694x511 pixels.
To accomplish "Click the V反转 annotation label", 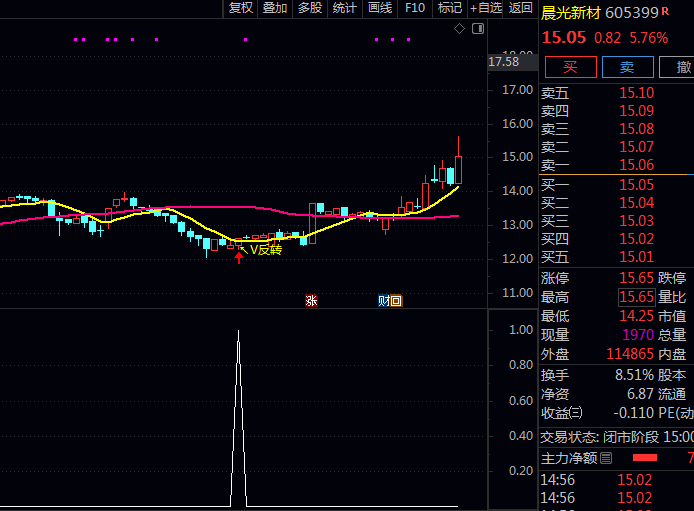I will (266, 250).
